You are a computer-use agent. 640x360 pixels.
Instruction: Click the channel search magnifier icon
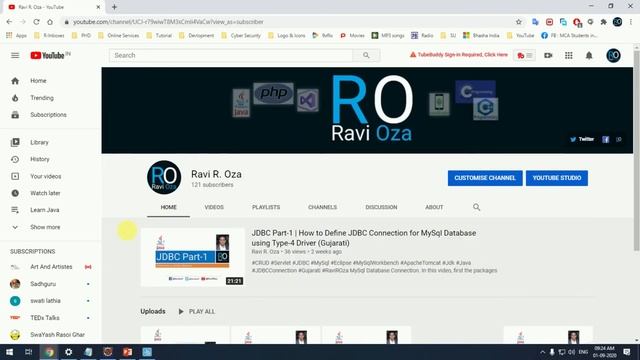tap(476, 207)
